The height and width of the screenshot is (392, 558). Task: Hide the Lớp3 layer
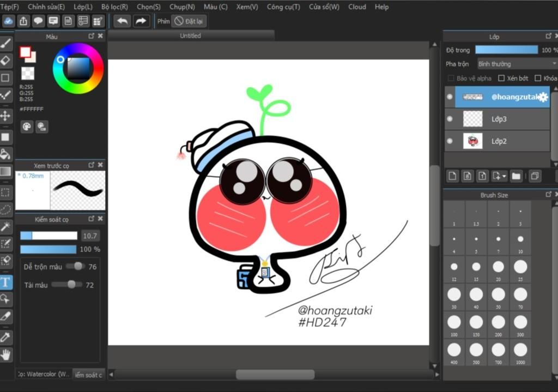click(450, 119)
